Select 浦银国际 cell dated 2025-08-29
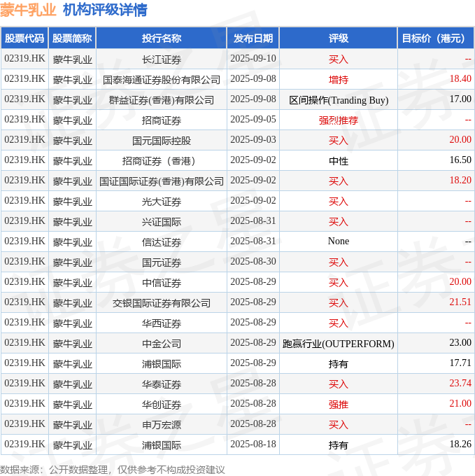The height and width of the screenshot is (476, 475). [x=162, y=364]
